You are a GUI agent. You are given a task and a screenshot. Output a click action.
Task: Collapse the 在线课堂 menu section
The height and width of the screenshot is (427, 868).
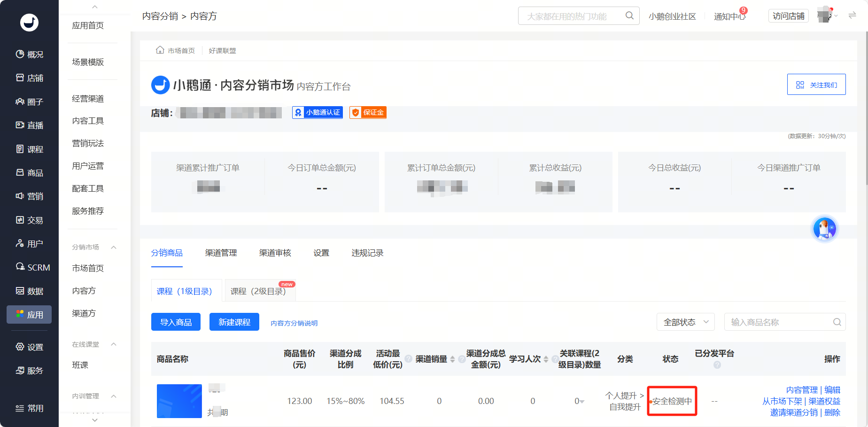click(114, 344)
